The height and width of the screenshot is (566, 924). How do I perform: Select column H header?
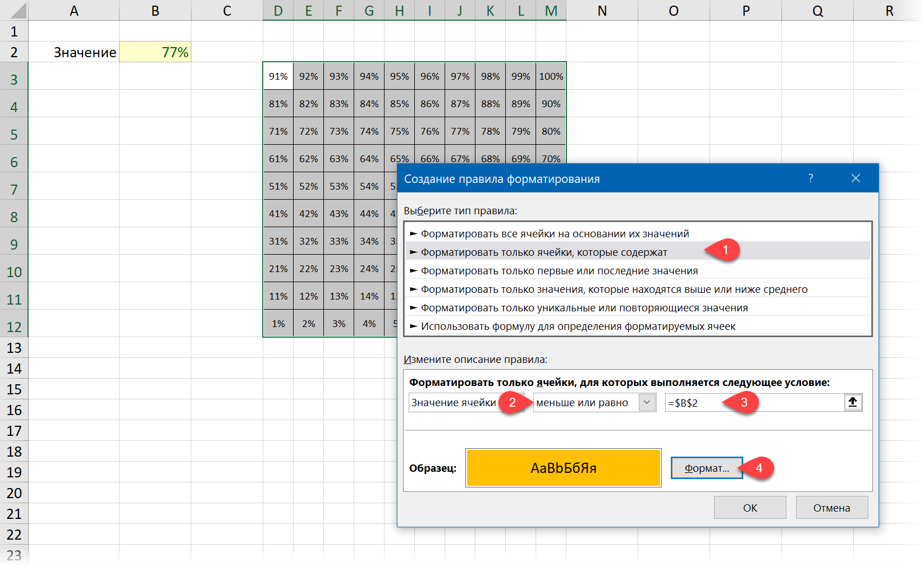point(399,11)
